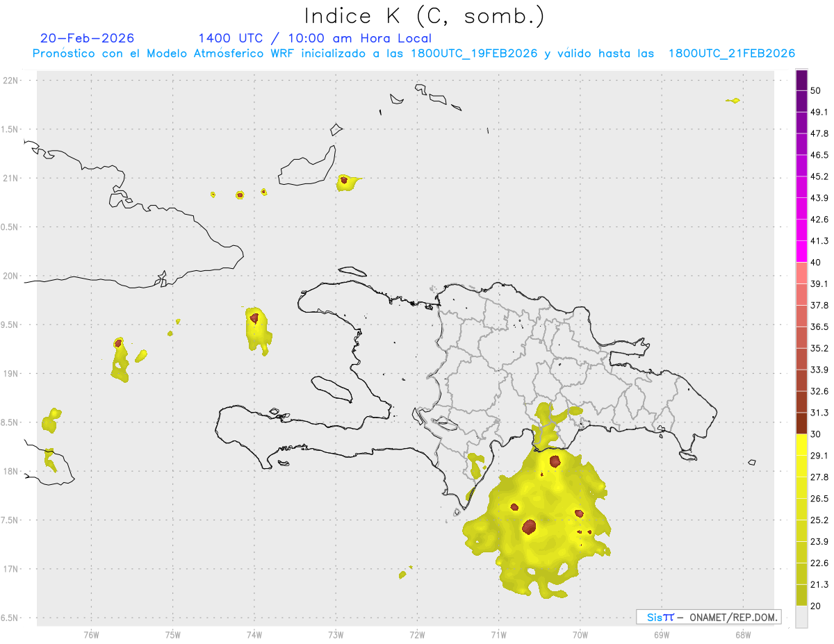Pick the light gray swatch below 20

pyautogui.click(x=801, y=617)
